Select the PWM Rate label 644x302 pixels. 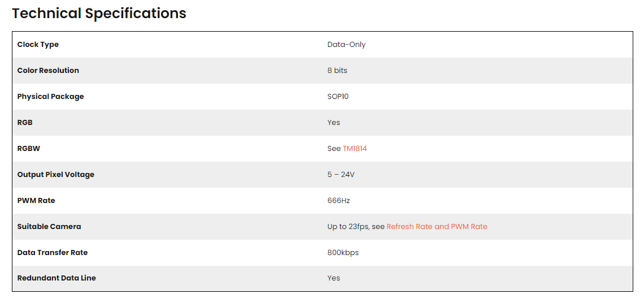(x=36, y=200)
